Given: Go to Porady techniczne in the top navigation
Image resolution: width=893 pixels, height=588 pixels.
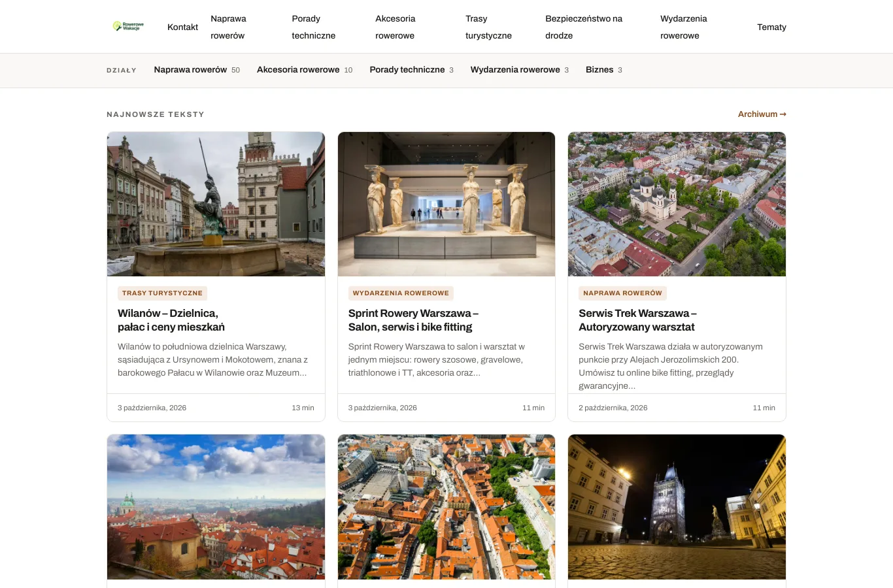Looking at the screenshot, I should click(x=313, y=27).
